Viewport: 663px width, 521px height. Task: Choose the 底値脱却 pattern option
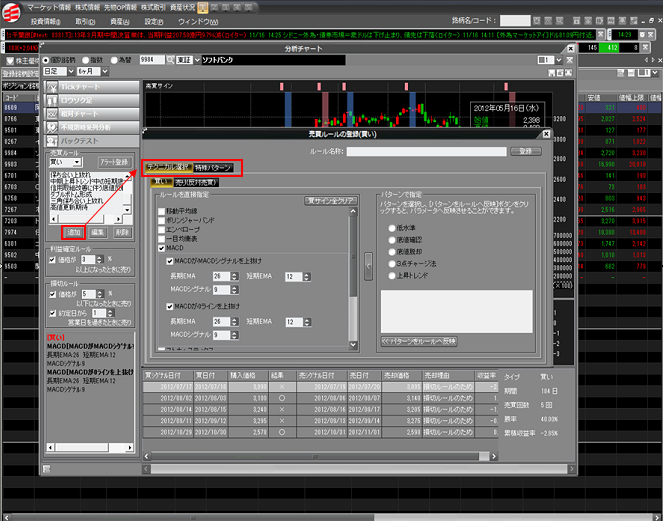pos(392,252)
